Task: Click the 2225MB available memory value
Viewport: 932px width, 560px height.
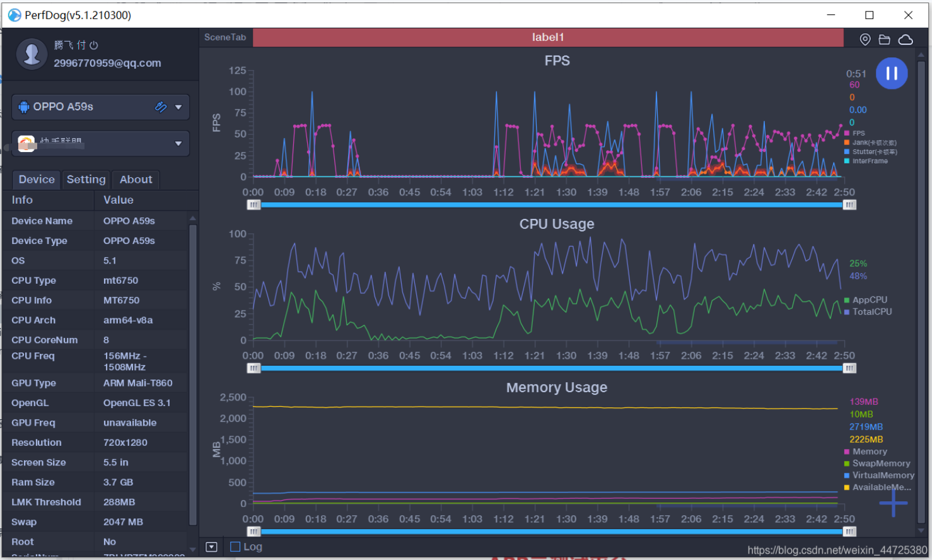Action: [866, 439]
